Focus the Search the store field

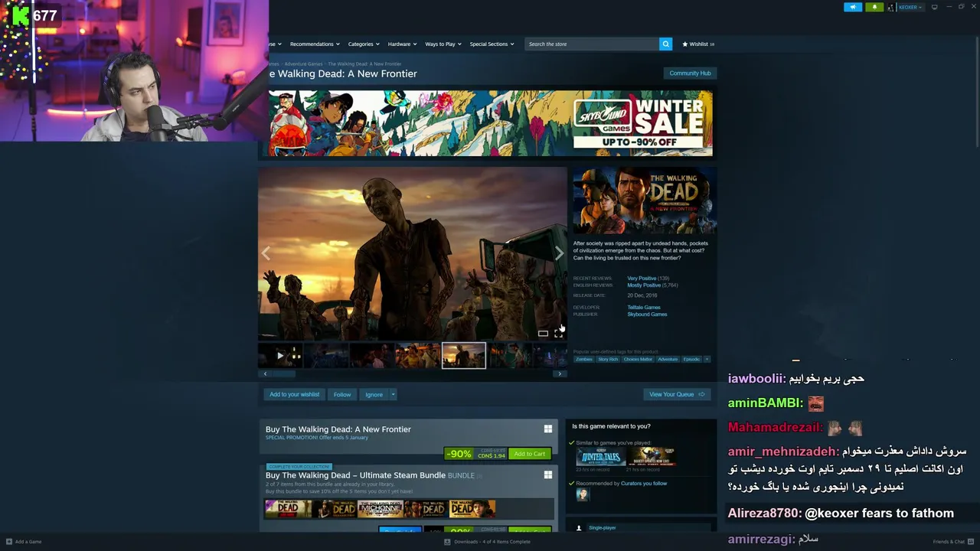(592, 44)
